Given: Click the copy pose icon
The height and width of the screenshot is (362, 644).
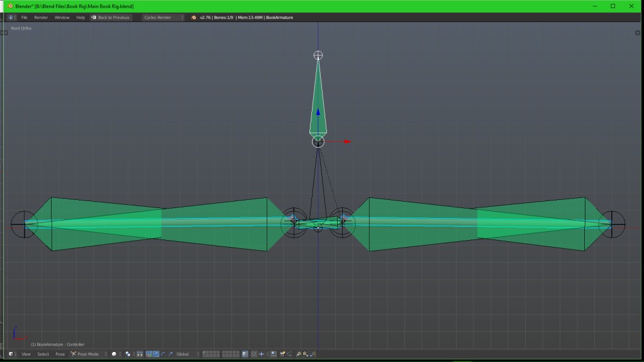Looking at the screenshot, I should tap(299, 354).
